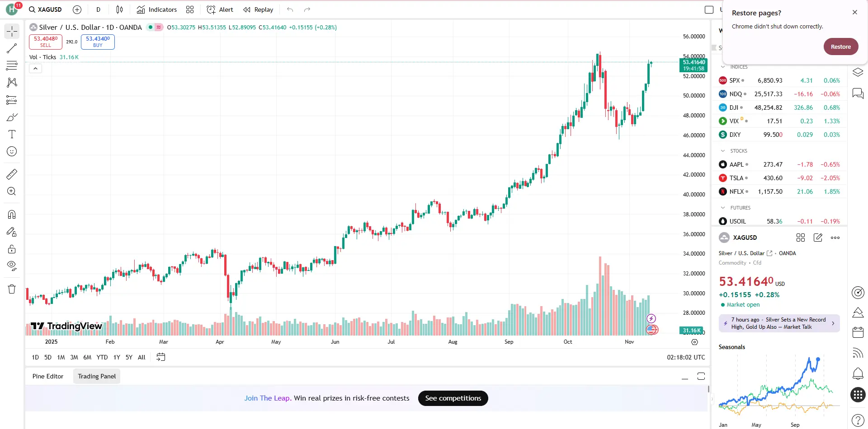This screenshot has width=868, height=429.
Task: Switch to the Pine Editor tab
Action: tap(48, 376)
